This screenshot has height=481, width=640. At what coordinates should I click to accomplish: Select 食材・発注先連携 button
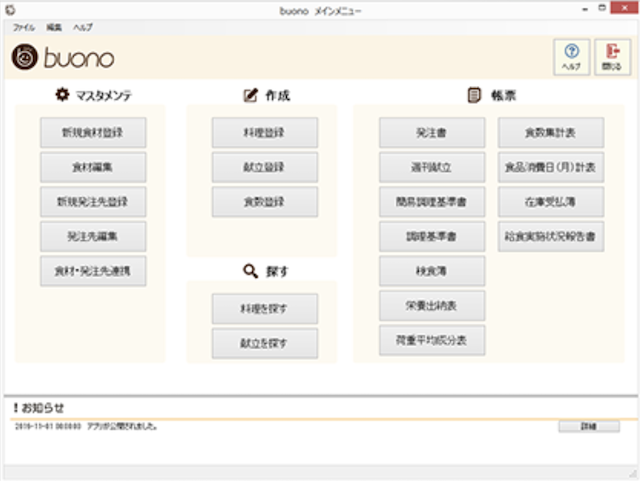(x=93, y=271)
